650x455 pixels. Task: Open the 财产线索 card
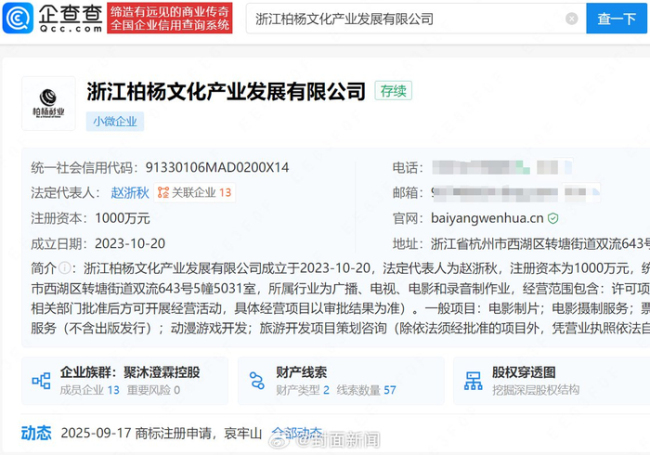coord(341,381)
